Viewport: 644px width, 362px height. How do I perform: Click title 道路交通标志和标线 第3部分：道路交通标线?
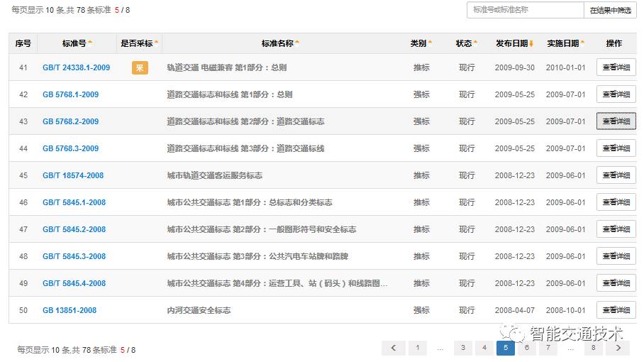click(x=245, y=148)
